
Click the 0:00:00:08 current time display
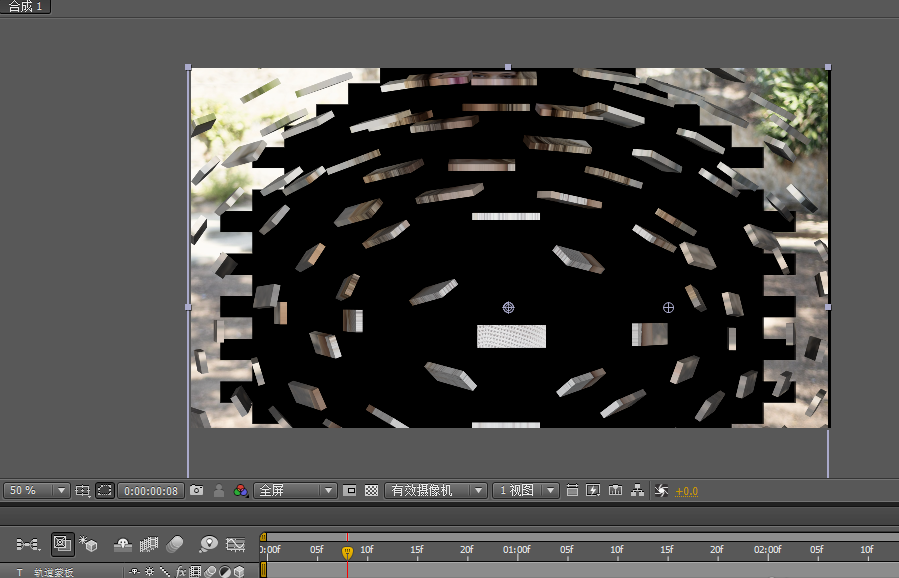151,491
